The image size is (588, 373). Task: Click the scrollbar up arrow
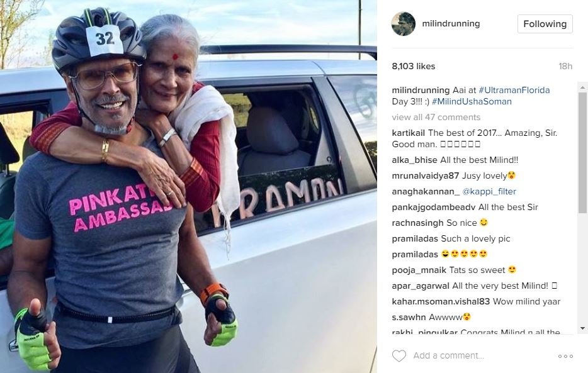pyautogui.click(x=582, y=87)
